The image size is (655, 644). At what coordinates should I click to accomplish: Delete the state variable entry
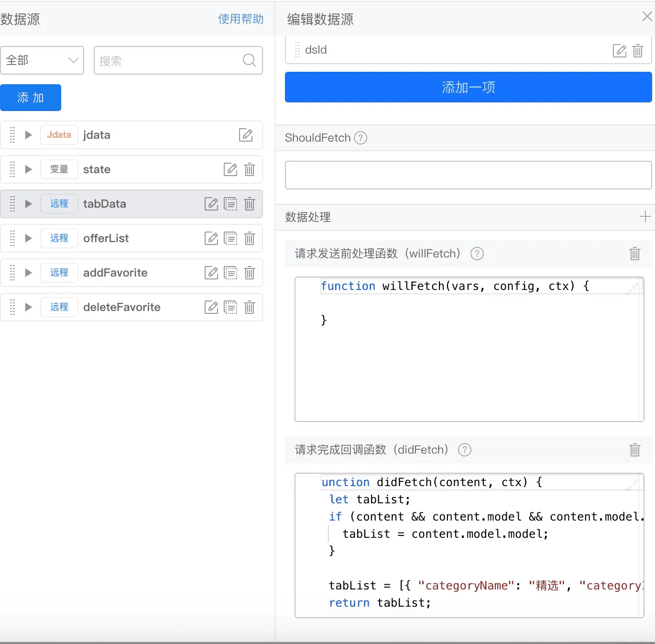250,169
